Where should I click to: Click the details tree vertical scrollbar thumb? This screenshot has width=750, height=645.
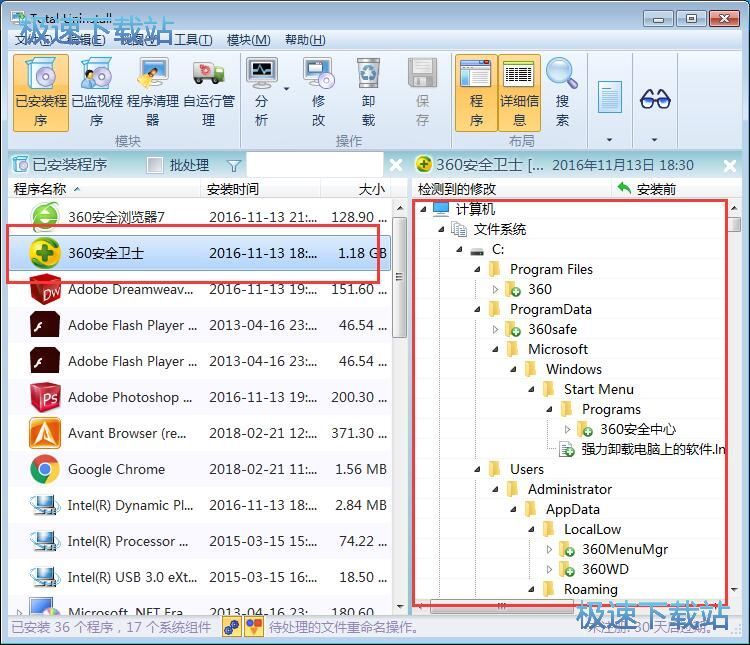[735, 224]
